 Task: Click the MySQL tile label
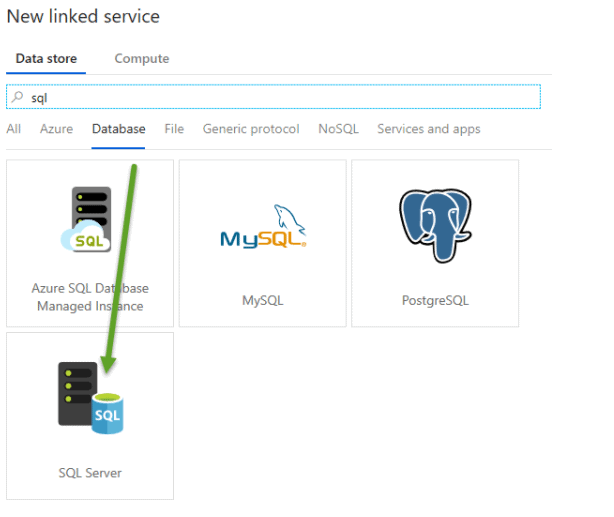point(263,300)
